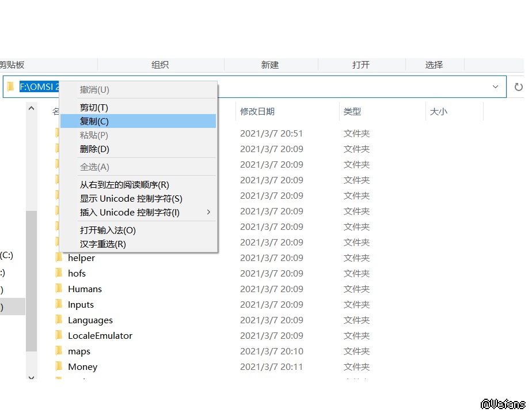Expand 插入 Unicode 控制字符 submenu arrow

pos(208,213)
